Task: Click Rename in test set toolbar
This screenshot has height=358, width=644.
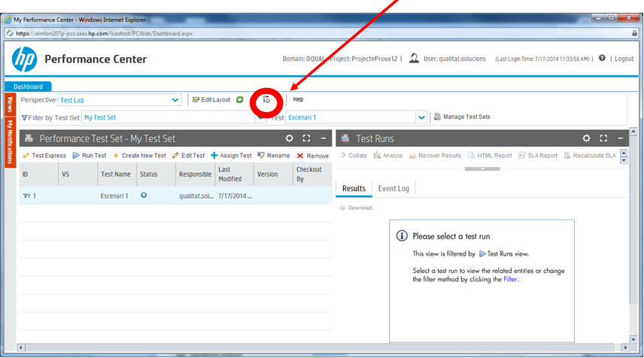Action: click(x=274, y=156)
